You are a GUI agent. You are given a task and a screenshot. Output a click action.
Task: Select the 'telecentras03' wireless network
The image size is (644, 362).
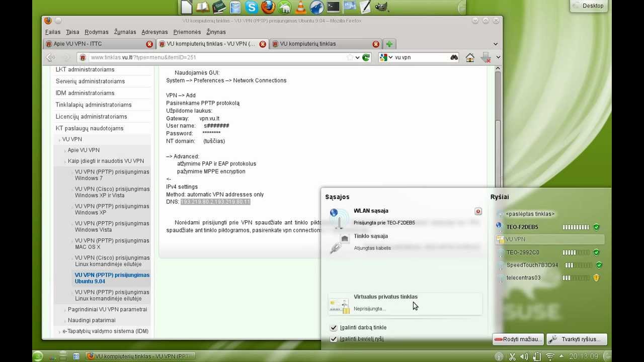(x=549, y=278)
